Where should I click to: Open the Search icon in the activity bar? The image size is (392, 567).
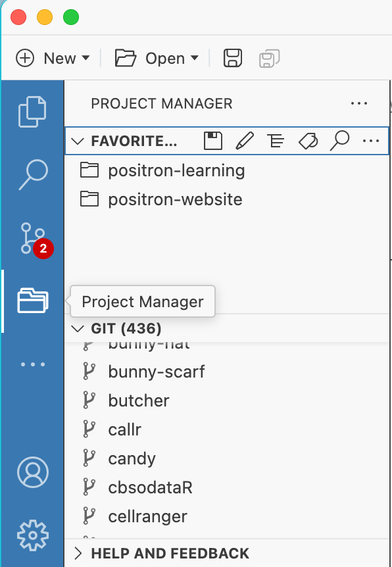point(33,175)
